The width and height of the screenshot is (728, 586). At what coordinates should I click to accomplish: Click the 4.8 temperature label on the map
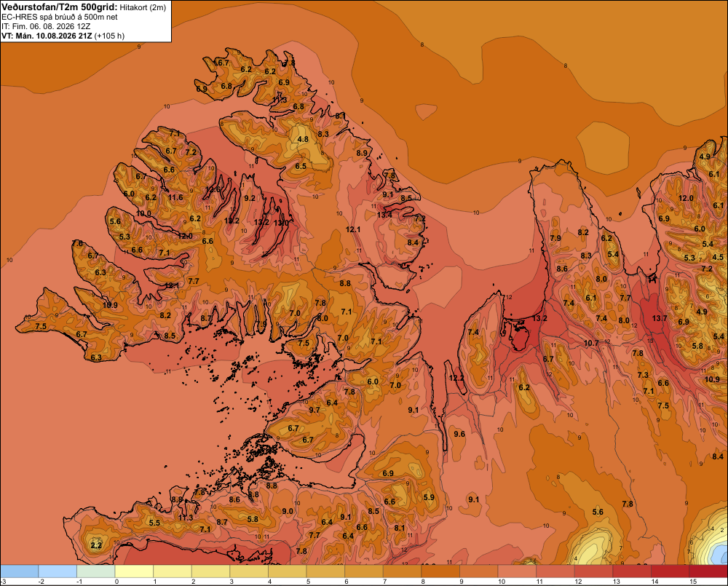point(303,139)
